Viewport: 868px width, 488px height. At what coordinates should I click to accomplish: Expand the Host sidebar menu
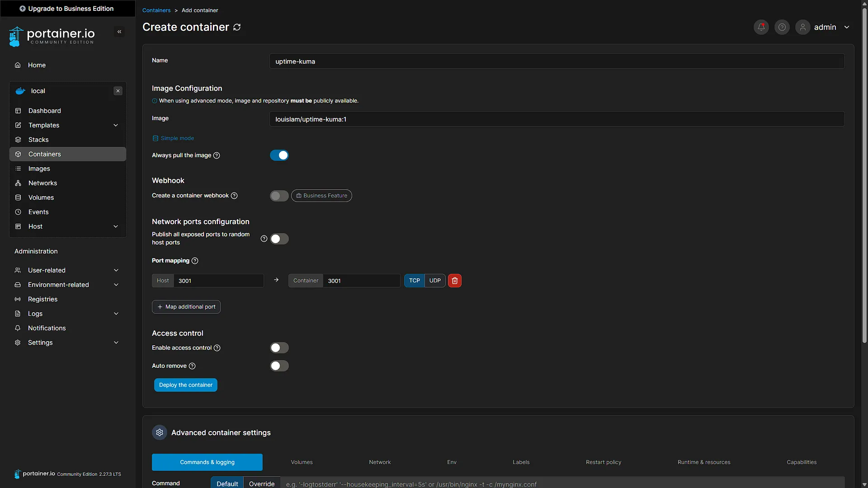(x=68, y=226)
